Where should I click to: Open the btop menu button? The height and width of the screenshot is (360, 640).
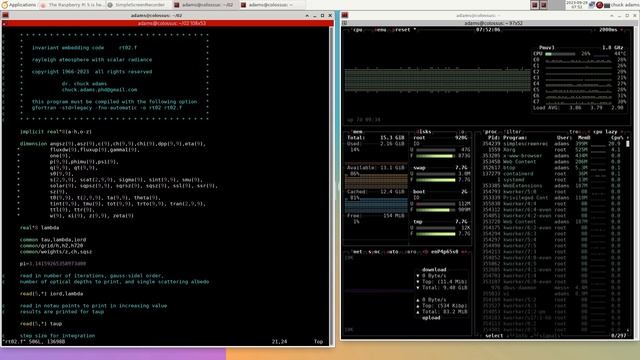coord(380,30)
